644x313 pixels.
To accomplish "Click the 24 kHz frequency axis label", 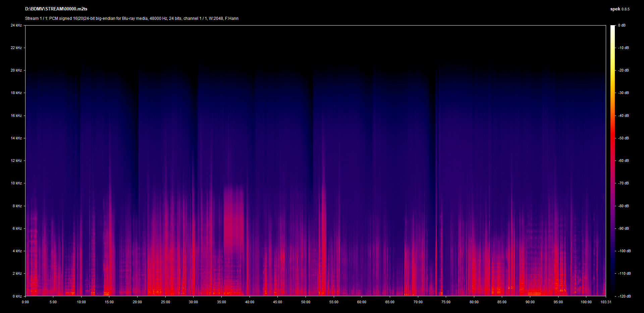I will tap(16, 25).
